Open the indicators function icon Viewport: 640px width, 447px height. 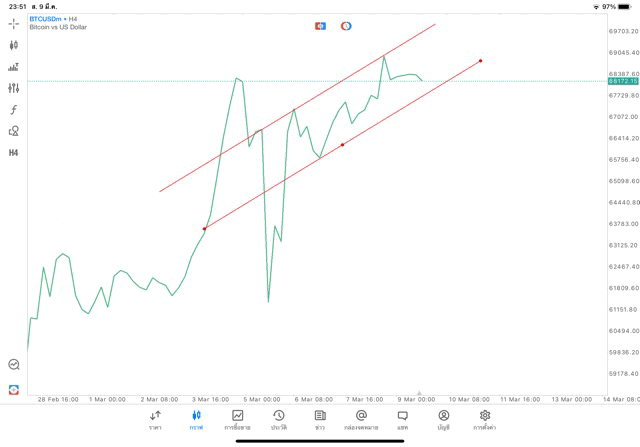coord(14,110)
